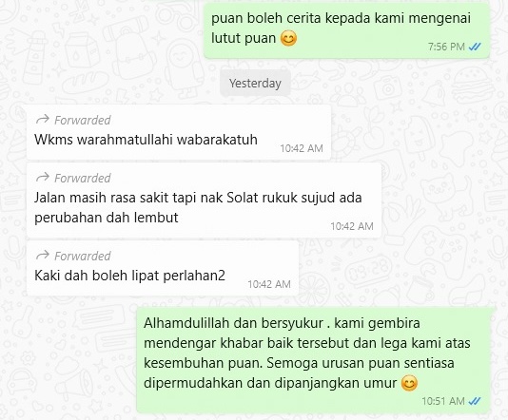
Task: Click the 'Forwarded' label above 'Kaki dah boleh'
Action: 83,256
